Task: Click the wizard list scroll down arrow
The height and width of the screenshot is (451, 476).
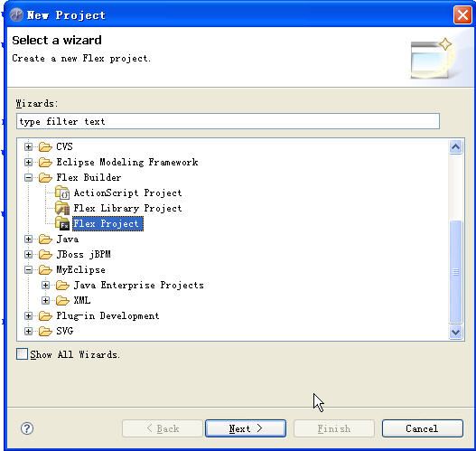Action: point(455,332)
